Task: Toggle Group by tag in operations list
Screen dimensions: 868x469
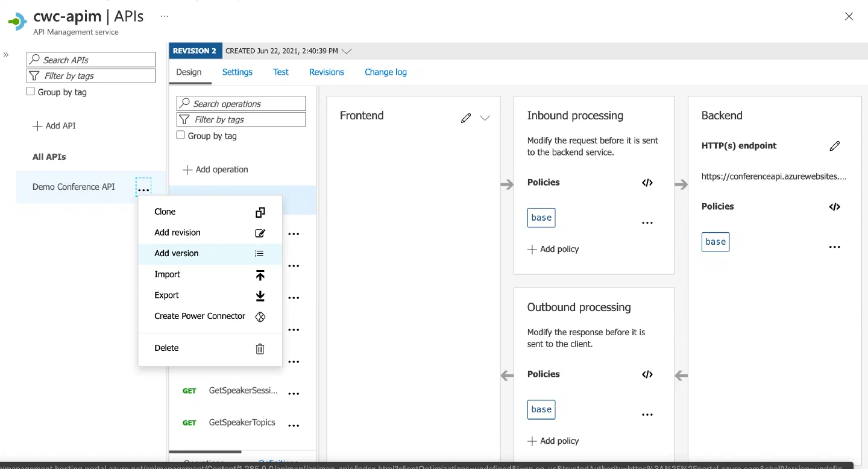Action: tap(180, 135)
